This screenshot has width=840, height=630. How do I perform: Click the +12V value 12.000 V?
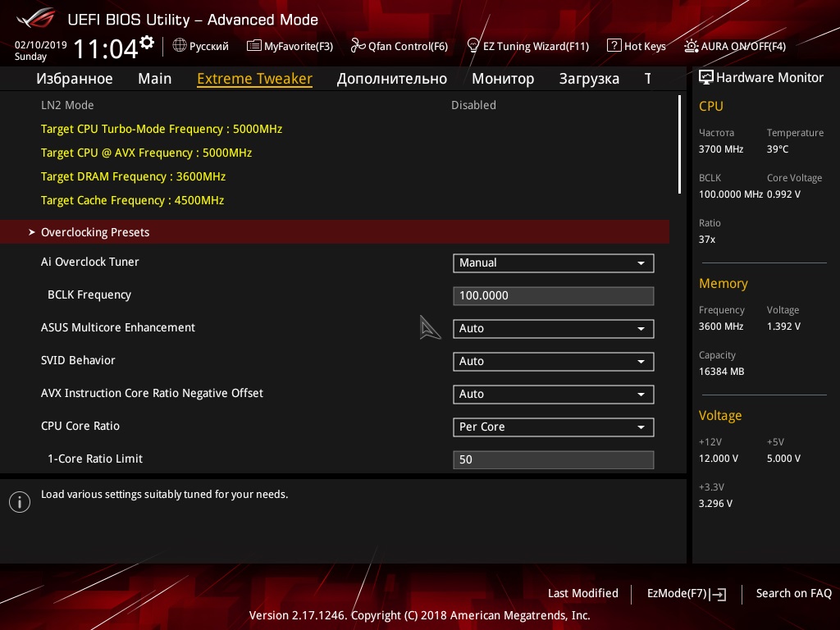click(719, 458)
